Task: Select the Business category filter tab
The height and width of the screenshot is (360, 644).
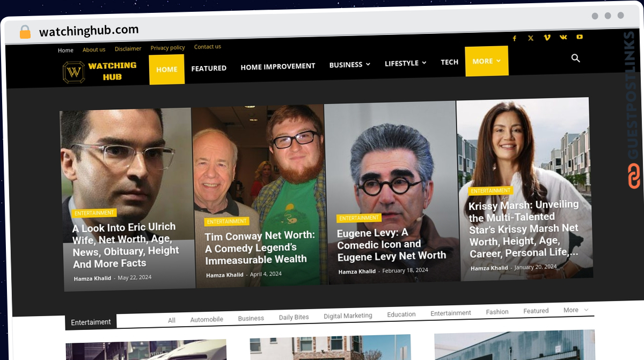Action: 251,318
